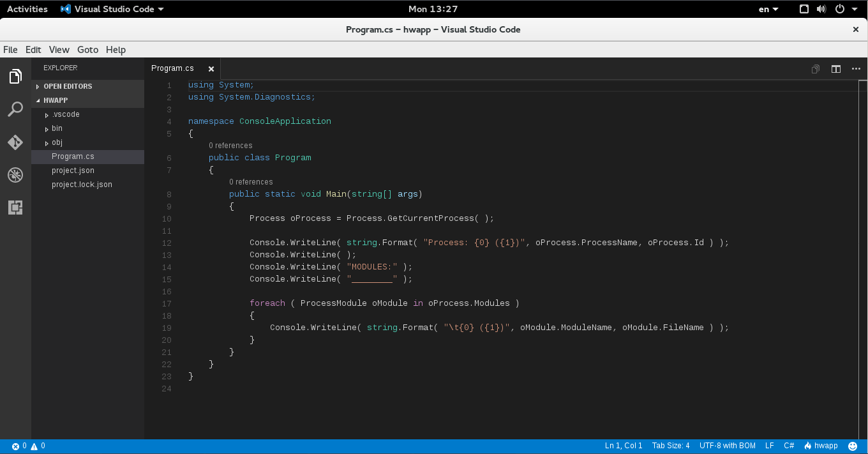The image size is (868, 454).
Task: Collapse the HWAPP folder section
Action: click(x=87, y=100)
